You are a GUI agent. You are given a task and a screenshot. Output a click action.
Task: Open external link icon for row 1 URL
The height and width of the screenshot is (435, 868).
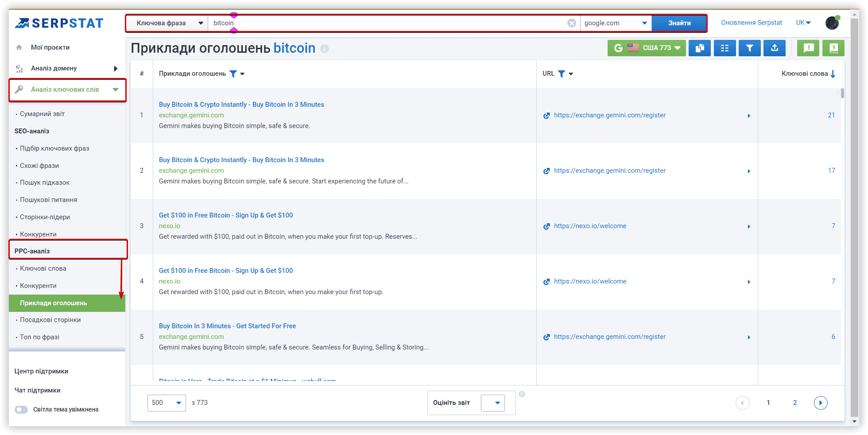546,116
